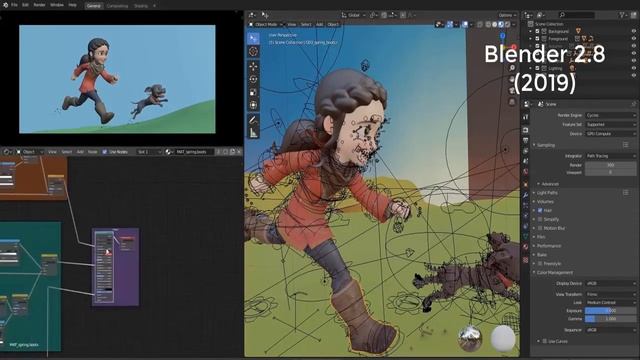Screen dimensions: 640x360
Task: Click the outliner search field magnifier
Action: click(562, 15)
